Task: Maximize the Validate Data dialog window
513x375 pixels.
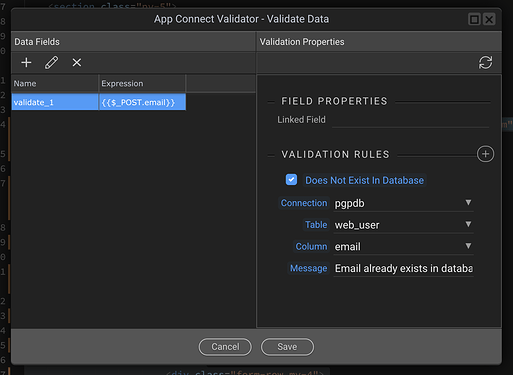Action: [x=474, y=19]
